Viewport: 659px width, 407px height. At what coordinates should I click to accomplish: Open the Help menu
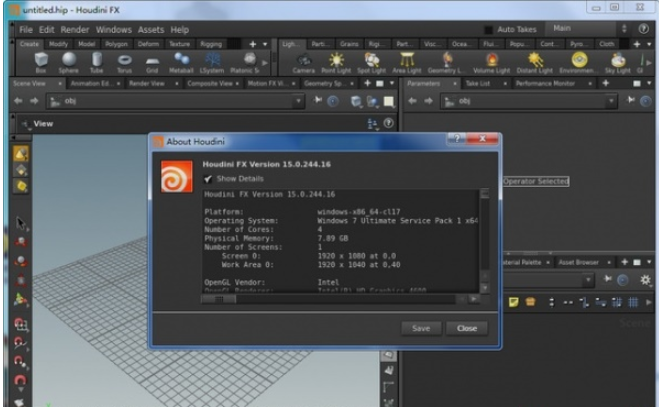coord(179,30)
